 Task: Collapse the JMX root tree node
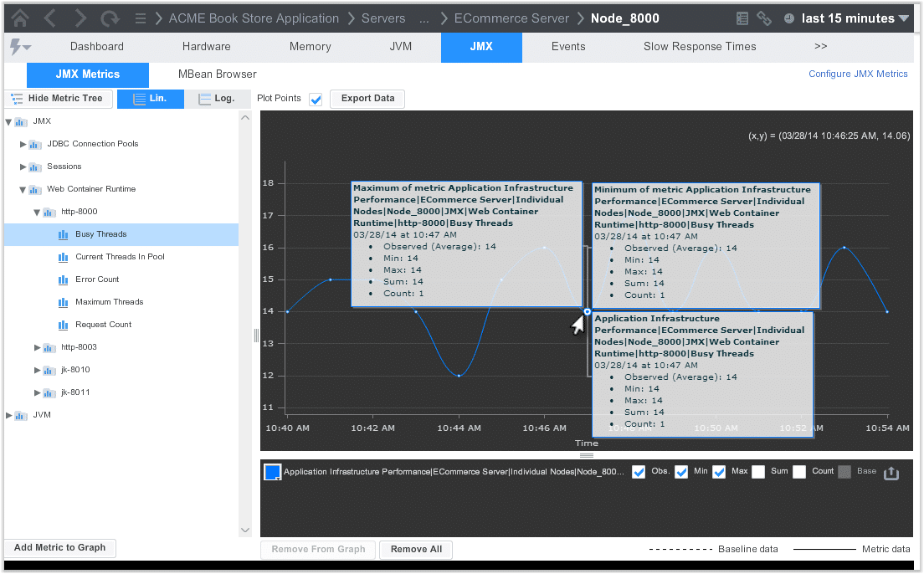pyautogui.click(x=8, y=121)
